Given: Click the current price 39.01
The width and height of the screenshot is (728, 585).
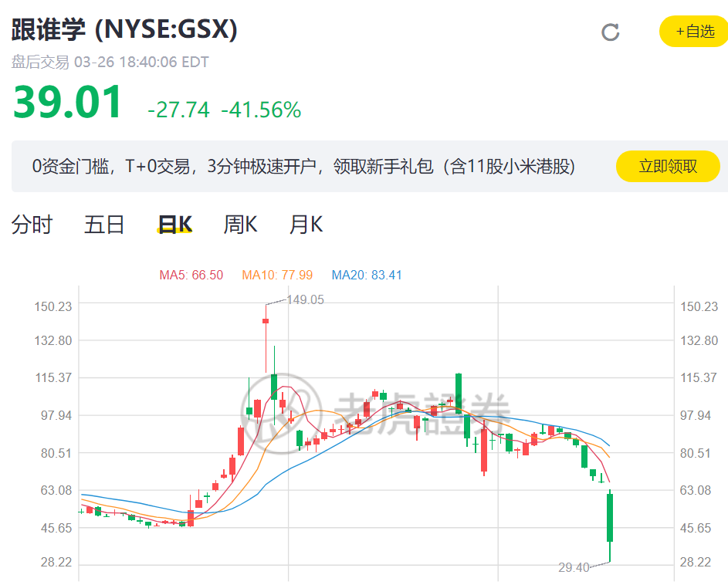Looking at the screenshot, I should click(x=68, y=102).
